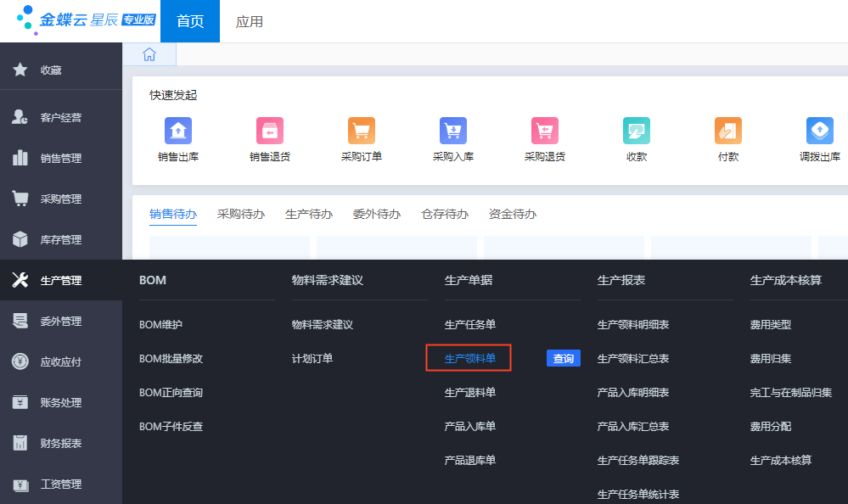This screenshot has width=848, height=504.
Task: Click the 工资管理 sidebar icon
Action: 20,484
